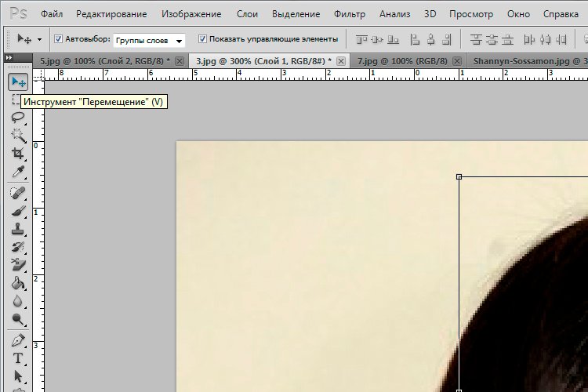Toggle Показать управляющие элементы checkbox

(x=203, y=39)
